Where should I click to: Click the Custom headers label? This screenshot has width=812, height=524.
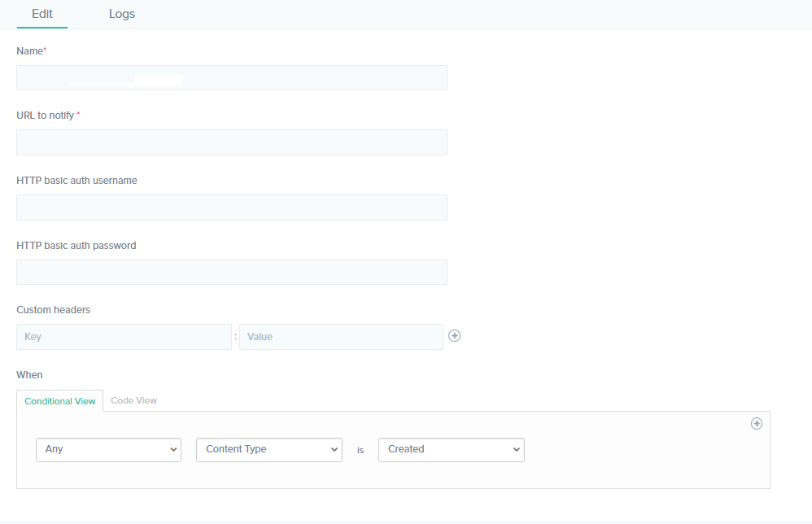click(54, 310)
